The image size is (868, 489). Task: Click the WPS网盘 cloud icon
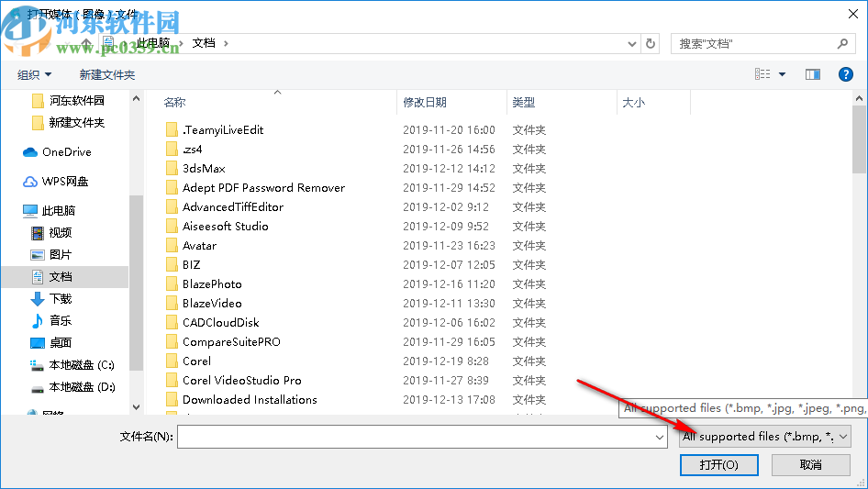click(x=30, y=182)
